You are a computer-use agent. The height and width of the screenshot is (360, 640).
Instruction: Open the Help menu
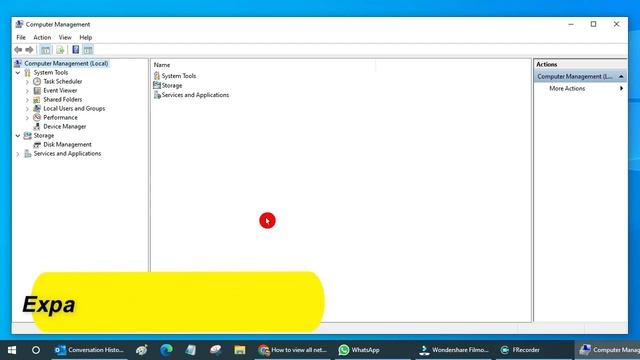click(85, 38)
